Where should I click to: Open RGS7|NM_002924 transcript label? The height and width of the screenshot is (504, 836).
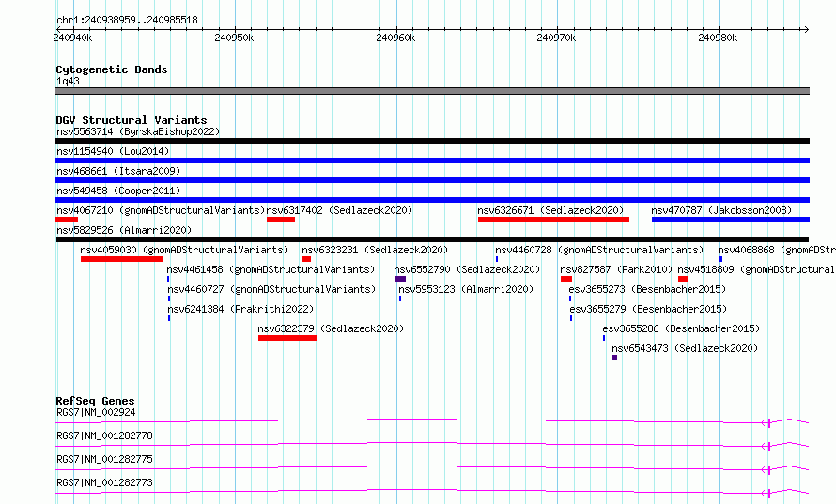tap(96, 412)
